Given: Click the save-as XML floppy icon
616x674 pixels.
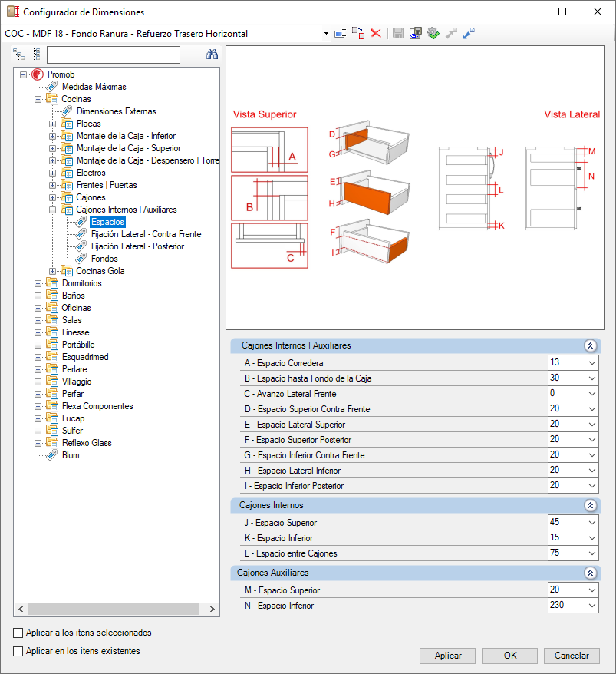Looking at the screenshot, I should point(415,33).
